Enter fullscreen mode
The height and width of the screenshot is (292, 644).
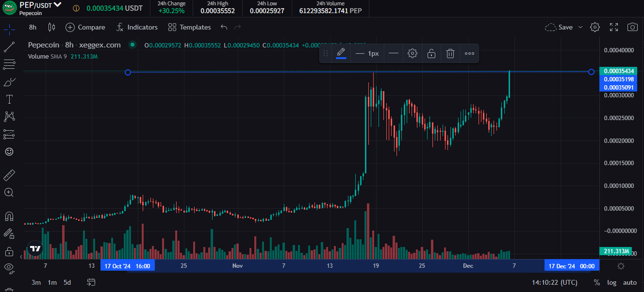614,27
